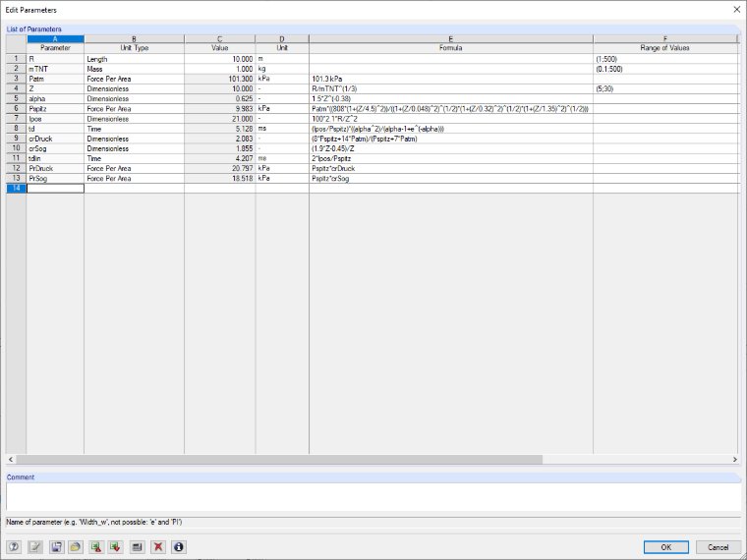Click the range '(1;500)' cell
Viewport: 747px width, 560px height.
click(x=665, y=59)
